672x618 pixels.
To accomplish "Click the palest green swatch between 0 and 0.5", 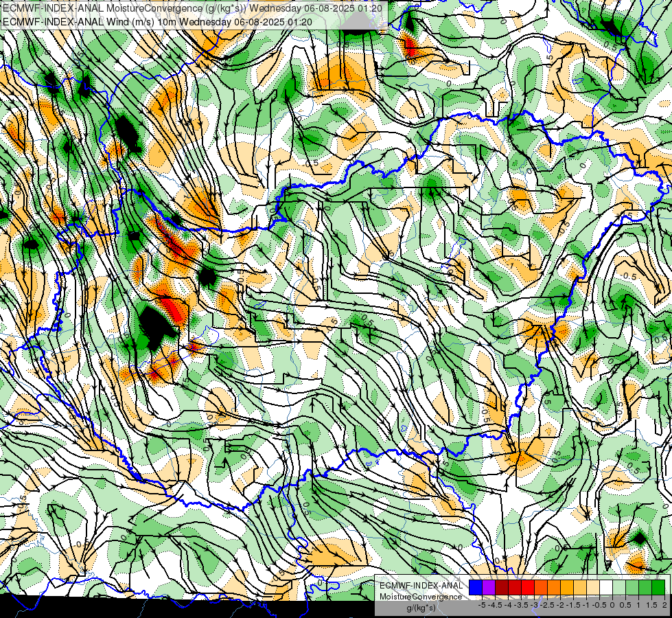I will [619, 588].
